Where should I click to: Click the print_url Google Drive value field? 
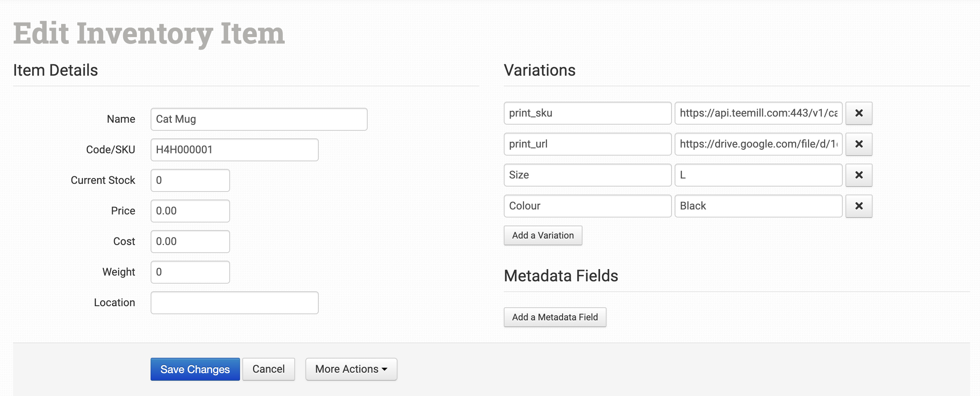(758, 144)
